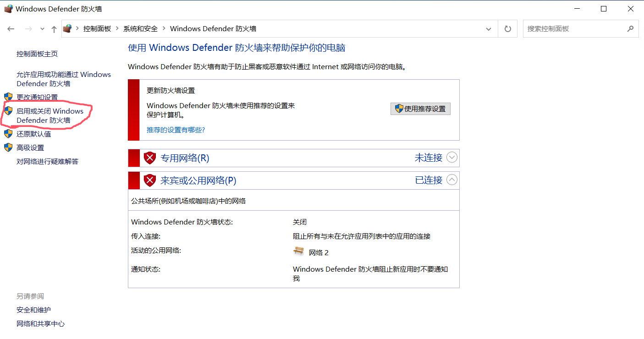Image resolution: width=644 pixels, height=339 pixels.
Task: Click the forward navigation arrow
Action: point(28,29)
